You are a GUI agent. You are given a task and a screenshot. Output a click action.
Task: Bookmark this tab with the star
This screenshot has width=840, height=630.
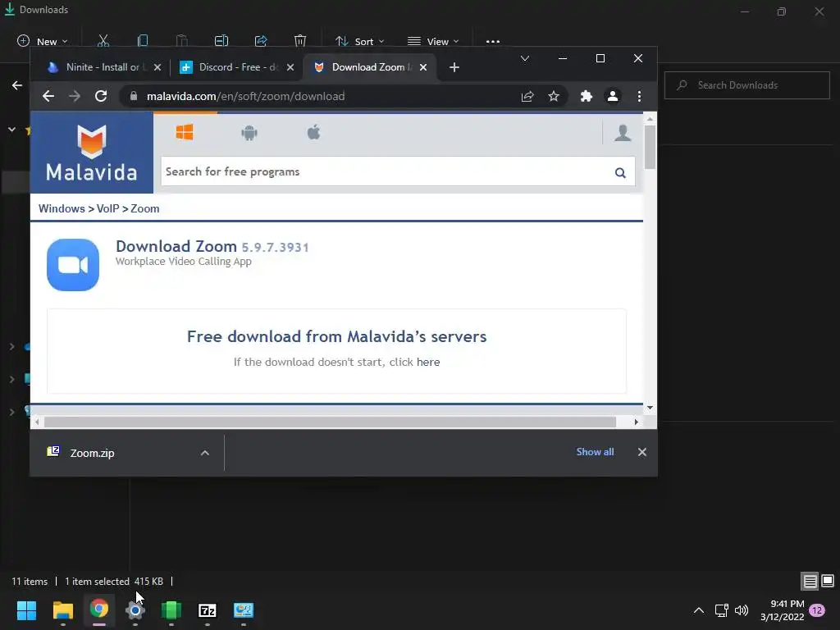click(x=554, y=97)
